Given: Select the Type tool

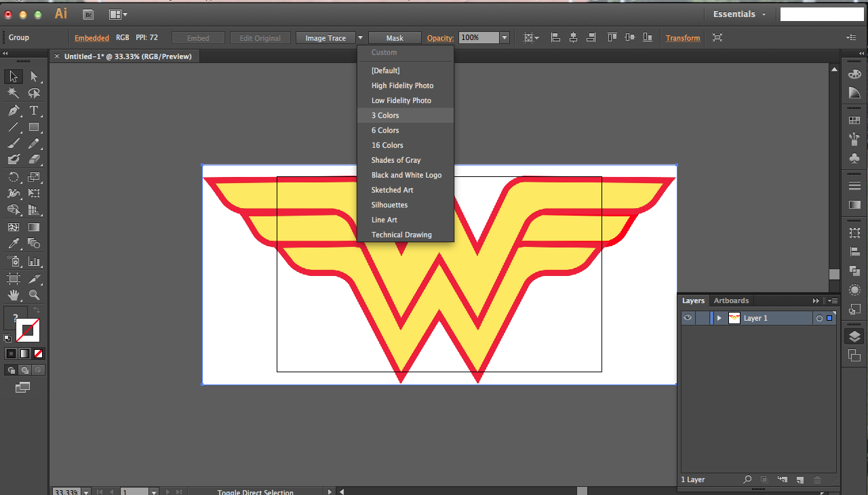Looking at the screenshot, I should point(34,111).
